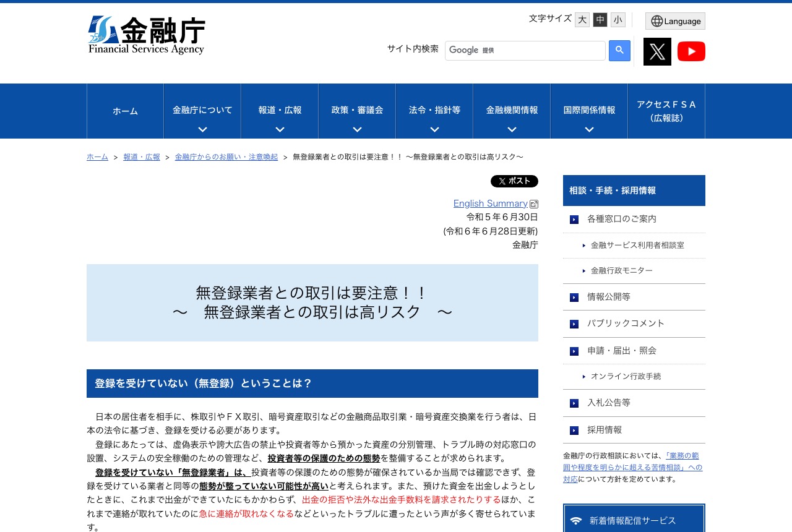
Task: Open オンライン行政手続 sidebar link
Action: click(x=626, y=377)
